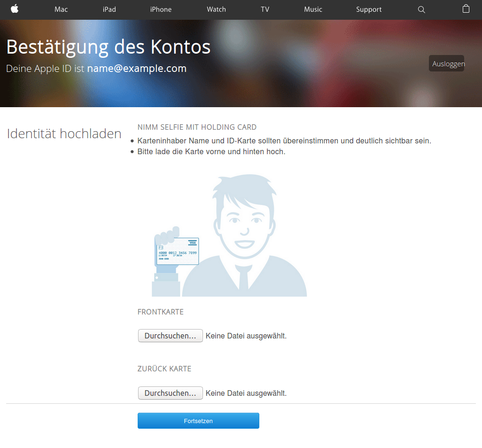Open the search magnifier icon
Screen dimensions: 482x448
point(421,9)
